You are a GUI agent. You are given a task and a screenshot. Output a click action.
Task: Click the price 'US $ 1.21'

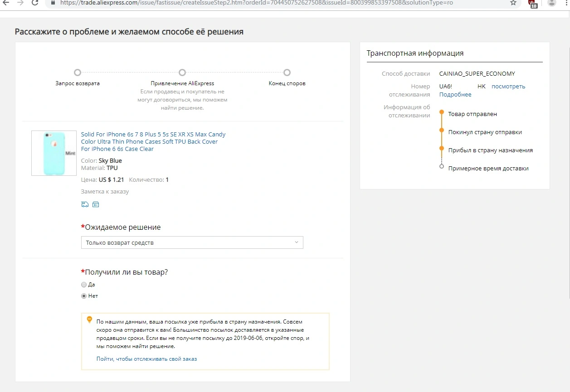111,180
